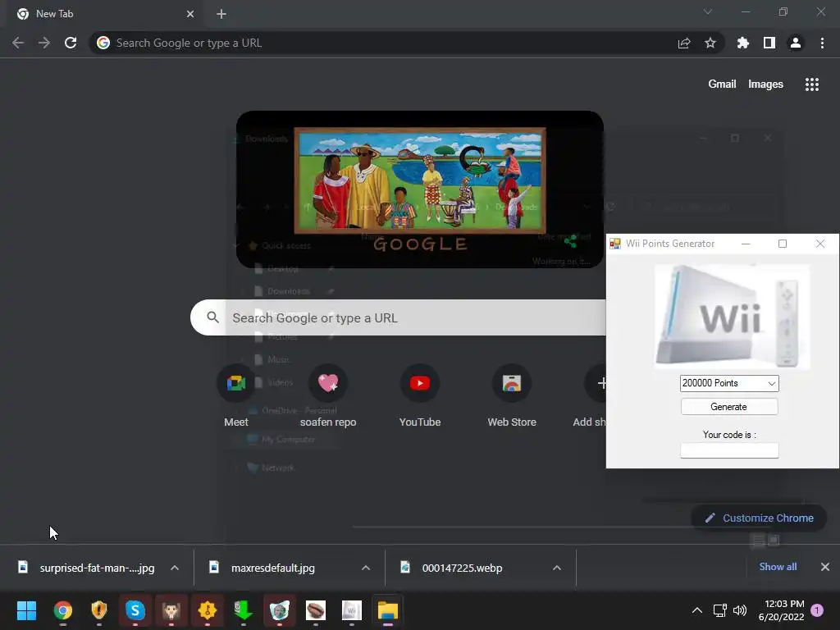Open maxresdefault.jpg download
This screenshot has height=630, width=840.
[x=263, y=568]
